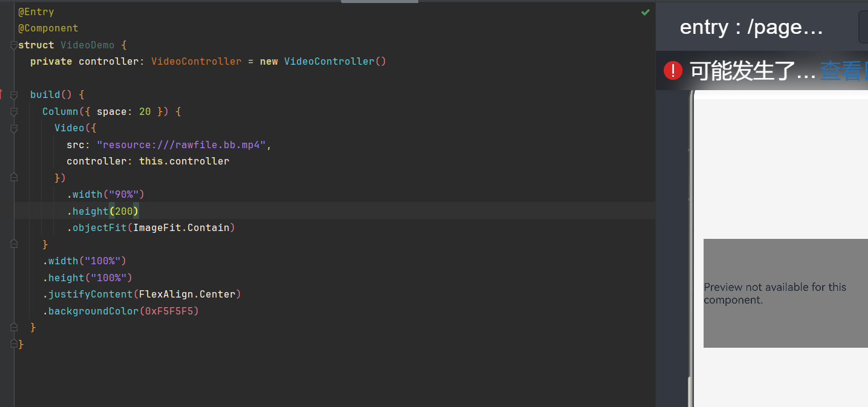Click the .width("90%") call
This screenshot has height=407, width=868.
tap(106, 195)
